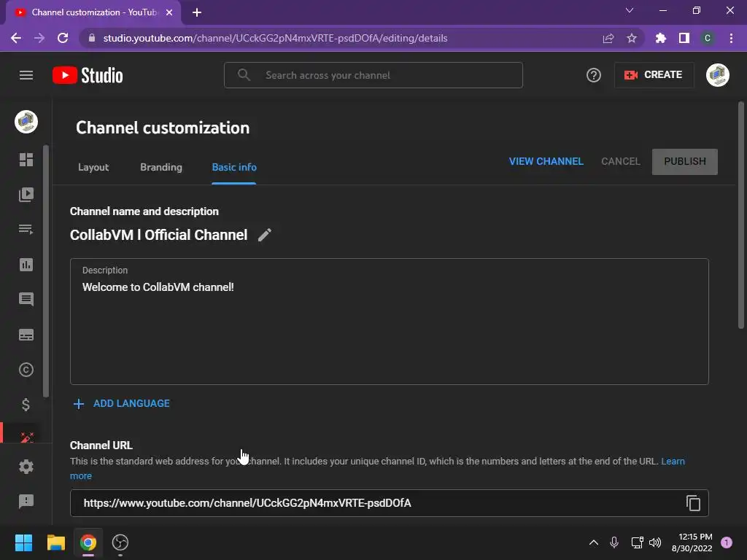Open the notification badge in taskbar
Image resolution: width=747 pixels, height=560 pixels.
727,542
